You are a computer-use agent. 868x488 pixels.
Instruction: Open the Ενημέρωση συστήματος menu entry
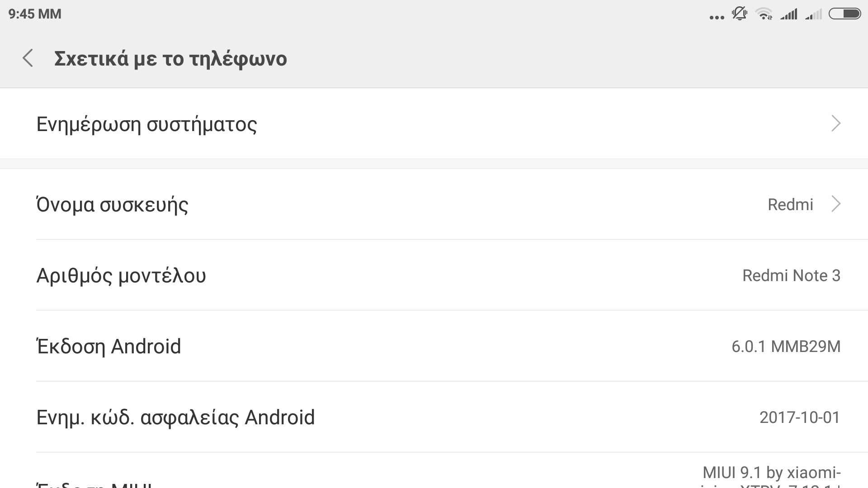pos(146,124)
